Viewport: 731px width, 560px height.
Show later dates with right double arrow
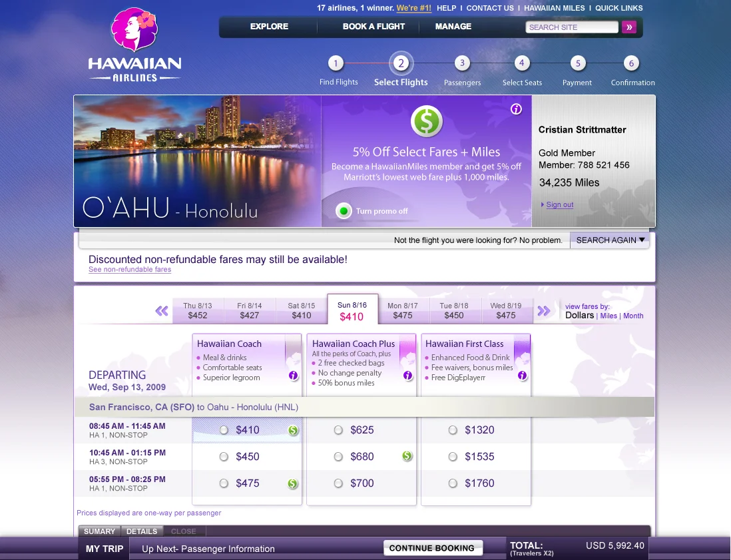coord(543,310)
